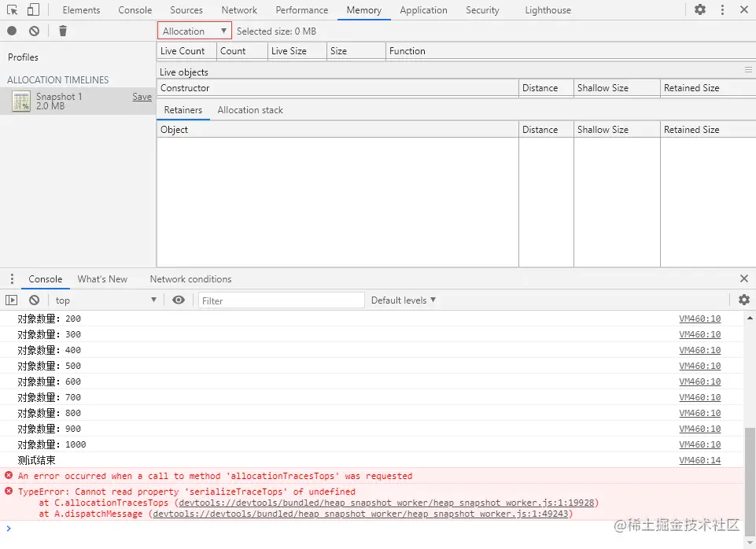Clear the console with the ban icon

(x=34, y=300)
